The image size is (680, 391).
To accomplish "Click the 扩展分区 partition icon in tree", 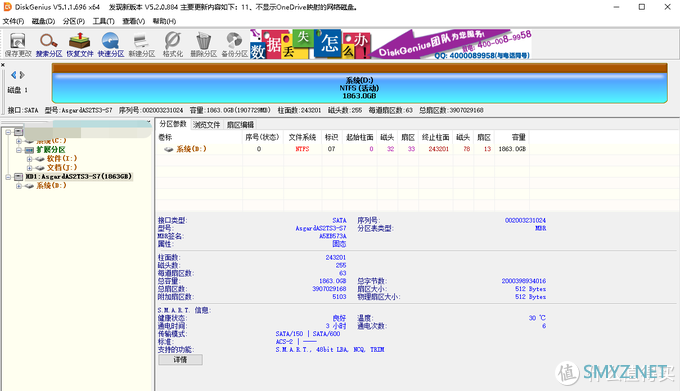I will coord(29,150).
